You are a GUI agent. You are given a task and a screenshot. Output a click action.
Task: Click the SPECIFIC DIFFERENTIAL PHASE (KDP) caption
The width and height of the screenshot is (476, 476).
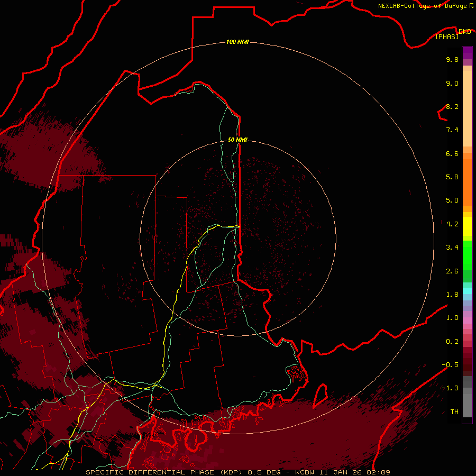(165, 472)
